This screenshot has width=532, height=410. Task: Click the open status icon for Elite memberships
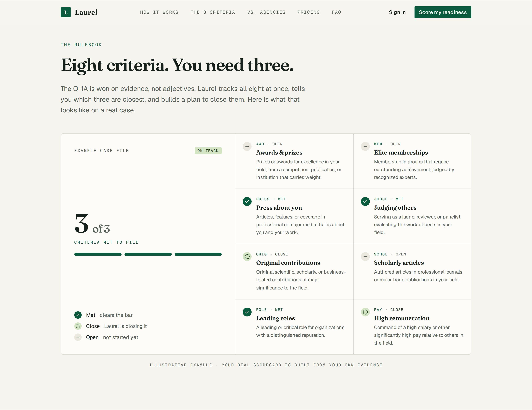click(x=365, y=146)
